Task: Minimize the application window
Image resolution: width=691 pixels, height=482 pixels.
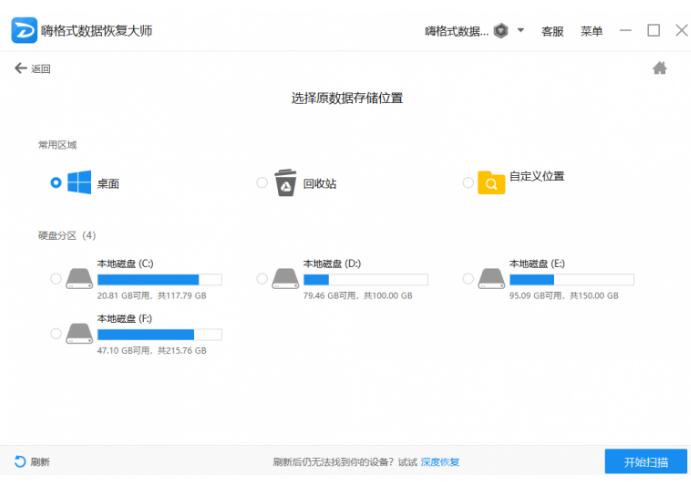Action: 625,30
